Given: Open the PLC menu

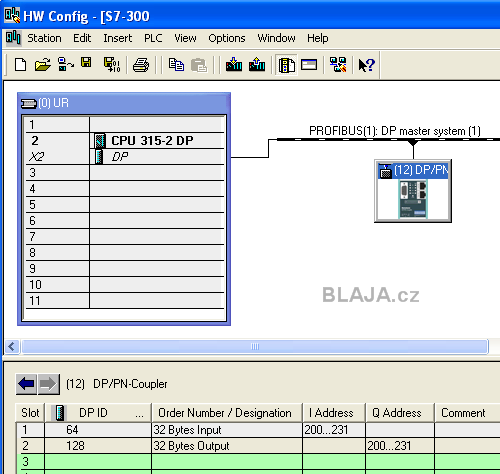Looking at the screenshot, I should [153, 38].
